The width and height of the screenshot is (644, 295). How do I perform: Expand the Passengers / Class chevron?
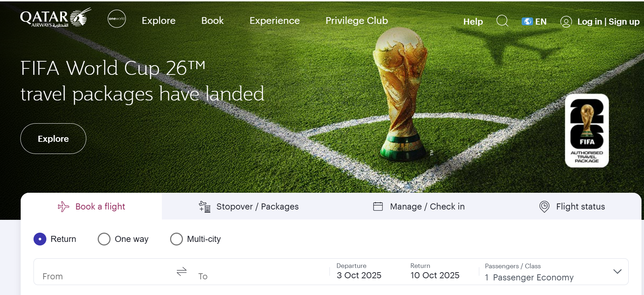(617, 271)
